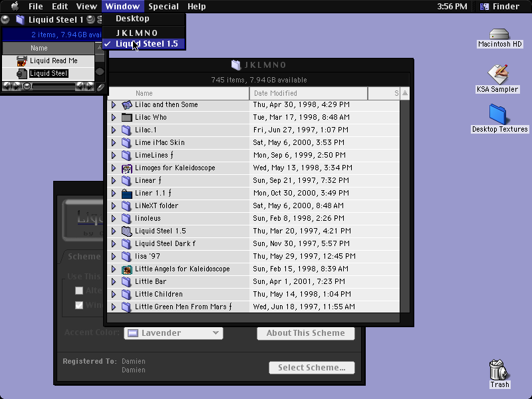The width and height of the screenshot is (532, 399).
Task: Select the Liquid Steel file icon
Action: [x=22, y=73]
